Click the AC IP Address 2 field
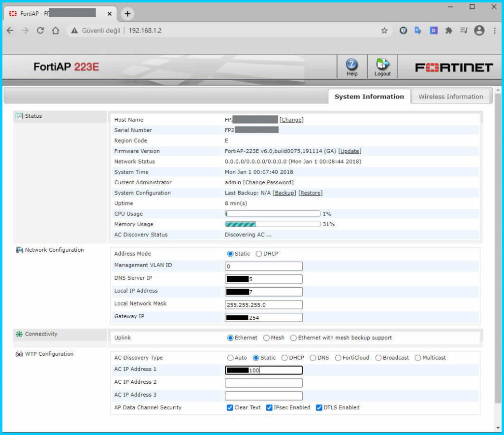The width and height of the screenshot is (504, 435). (264, 383)
